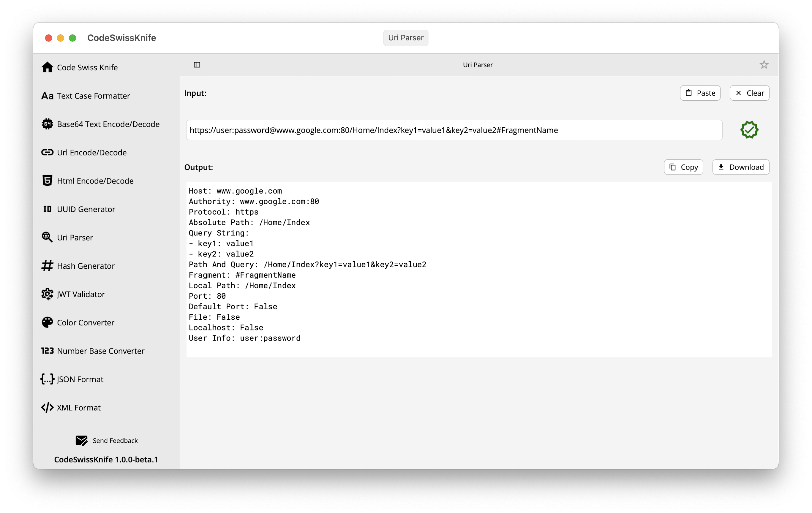Open JWT Validator tool

click(81, 294)
